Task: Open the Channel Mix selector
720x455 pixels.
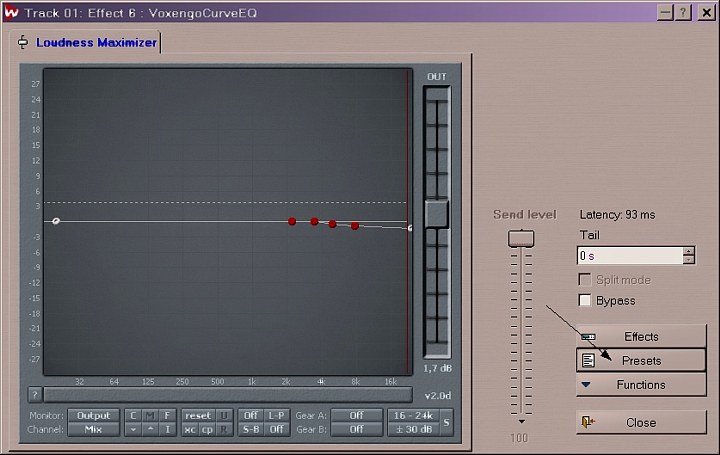Action: pyautogui.click(x=94, y=429)
